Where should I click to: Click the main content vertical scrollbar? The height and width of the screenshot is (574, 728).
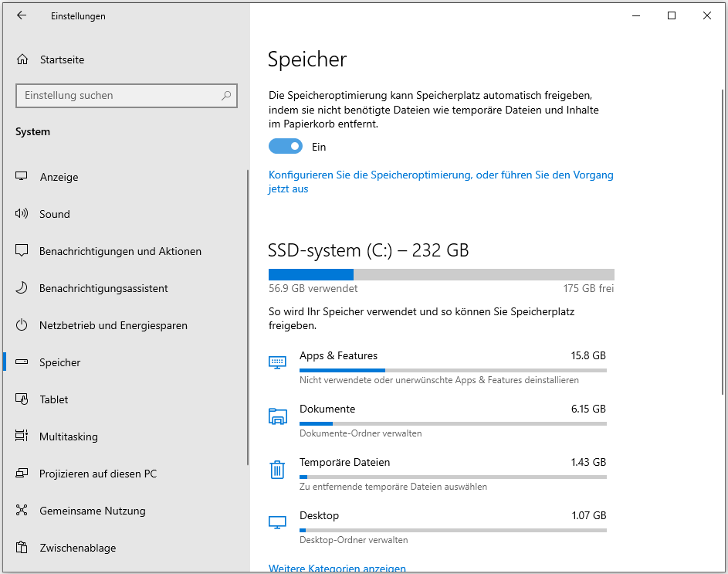tap(723, 242)
